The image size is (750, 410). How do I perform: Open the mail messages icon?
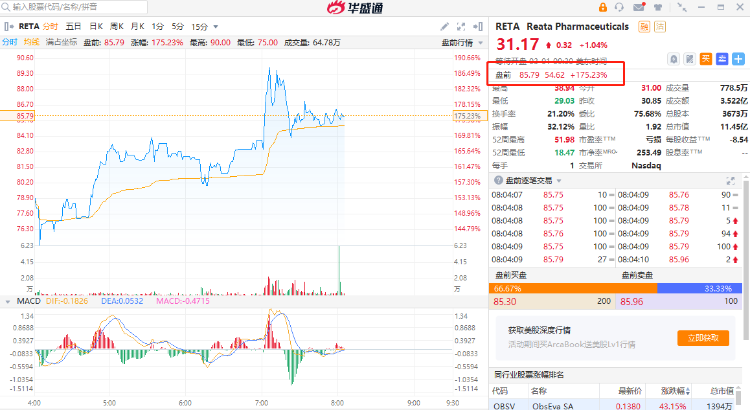(639, 7)
